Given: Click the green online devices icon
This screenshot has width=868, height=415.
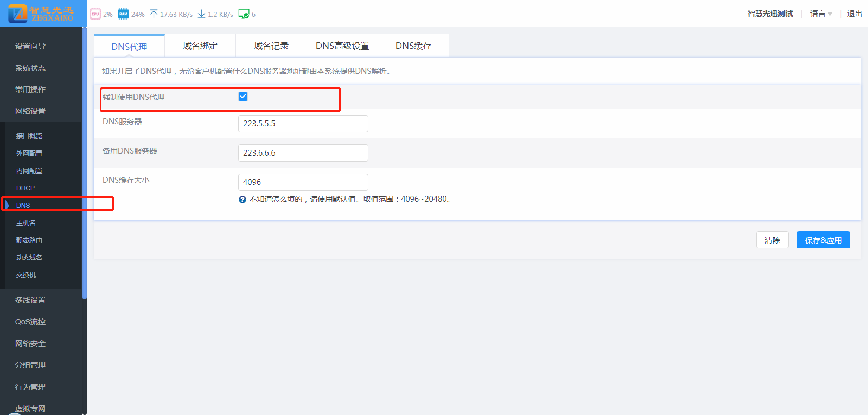Looking at the screenshot, I should click(244, 14).
